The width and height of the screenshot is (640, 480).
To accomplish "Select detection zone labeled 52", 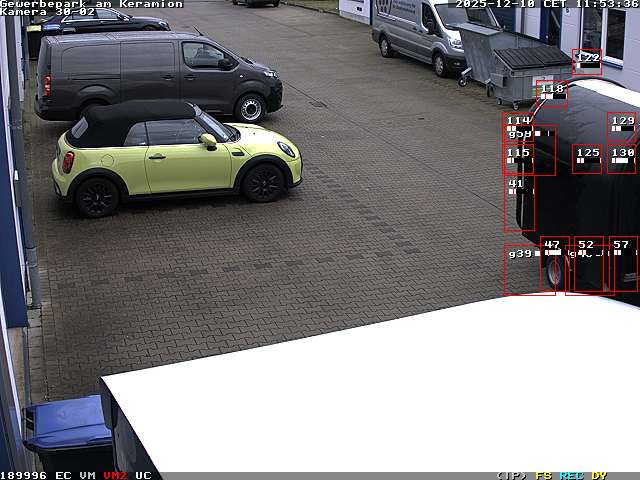I will pos(588,264).
